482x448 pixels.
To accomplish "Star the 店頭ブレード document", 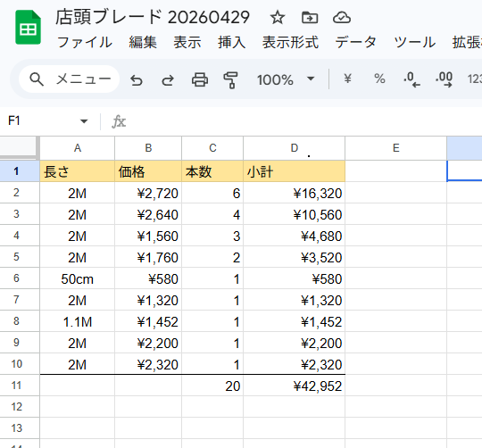I will 278,18.
